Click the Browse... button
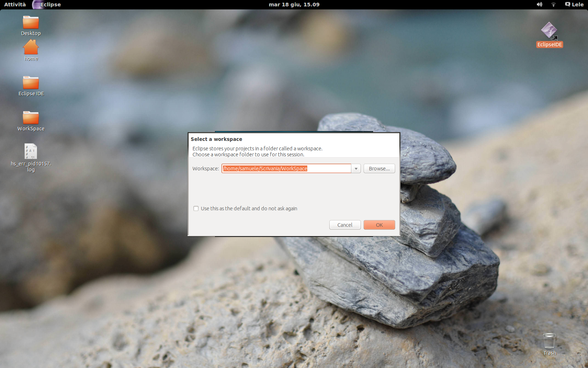588x368 pixels. click(x=379, y=169)
